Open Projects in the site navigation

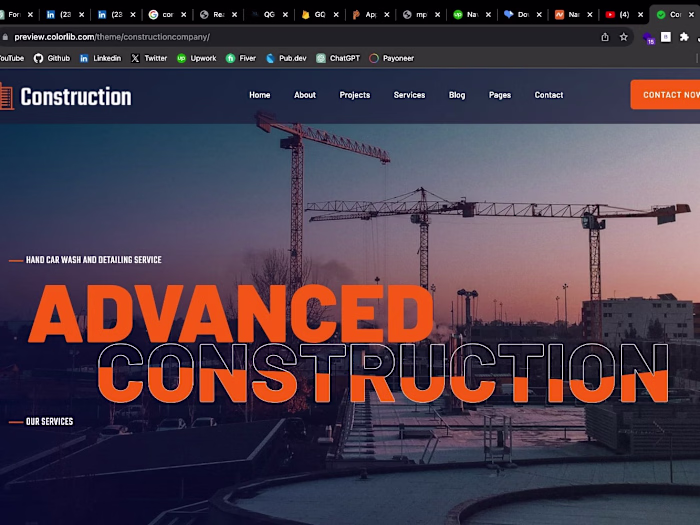point(354,95)
